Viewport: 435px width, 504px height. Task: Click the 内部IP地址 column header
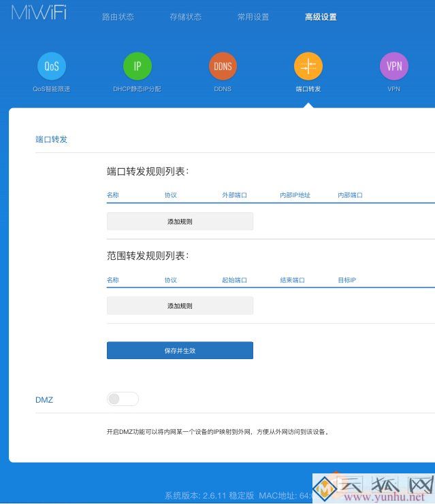(x=295, y=195)
